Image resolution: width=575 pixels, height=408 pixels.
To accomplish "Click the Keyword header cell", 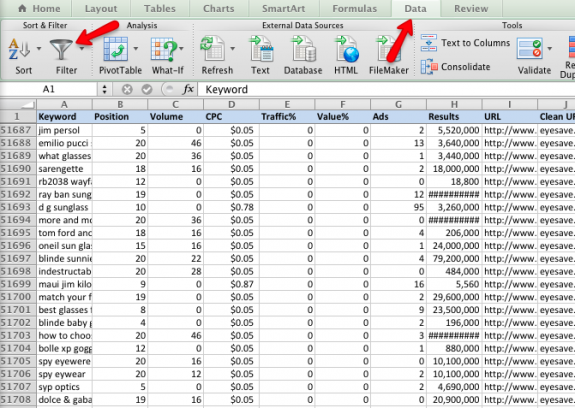I will [64, 117].
